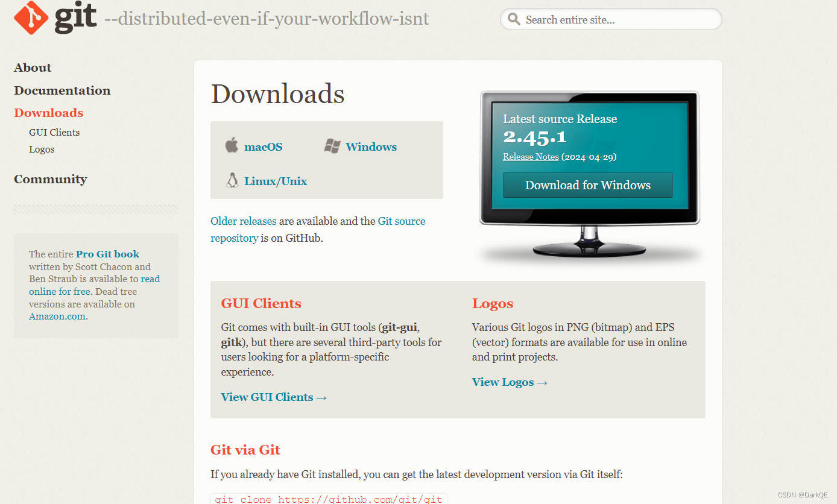The height and width of the screenshot is (504, 837).
Task: Open the Release Notes link
Action: (531, 157)
